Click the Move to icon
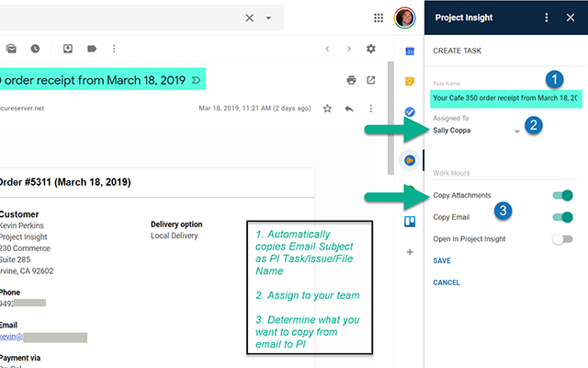 tap(68, 49)
